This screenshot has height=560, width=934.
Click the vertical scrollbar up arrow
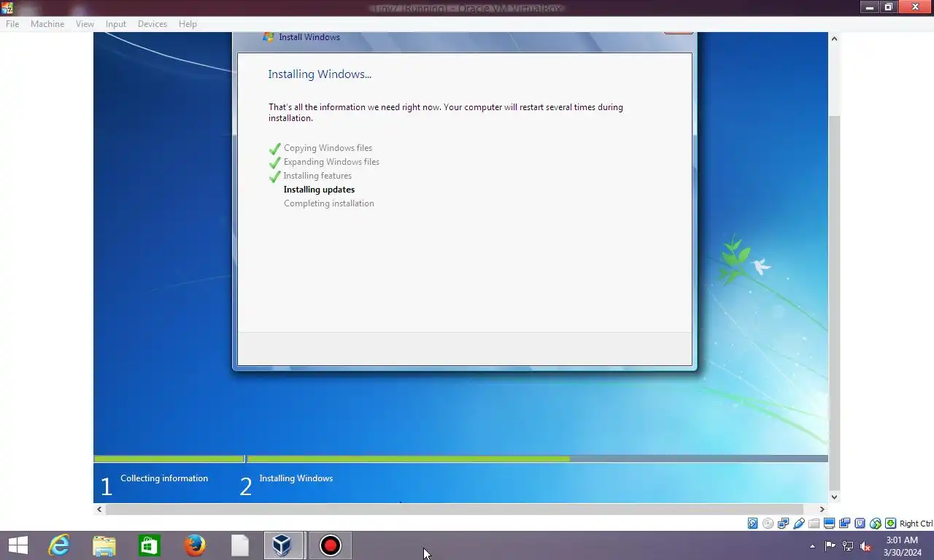pyautogui.click(x=834, y=39)
